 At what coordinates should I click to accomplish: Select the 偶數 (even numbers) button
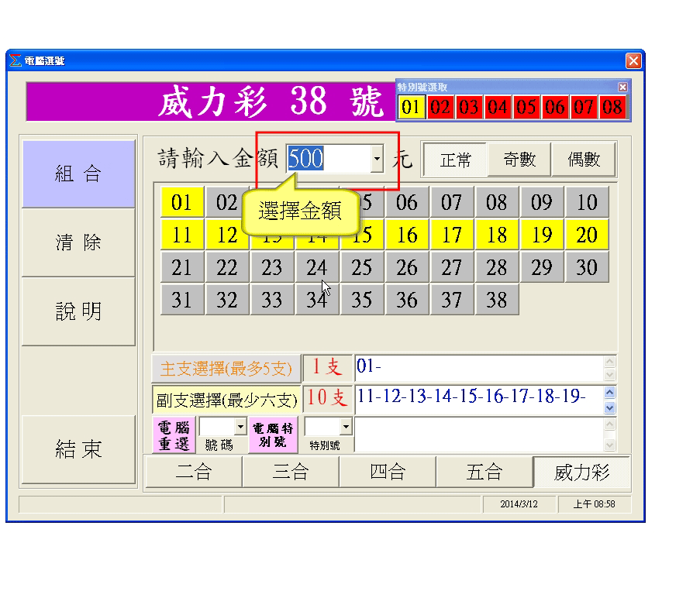(584, 160)
